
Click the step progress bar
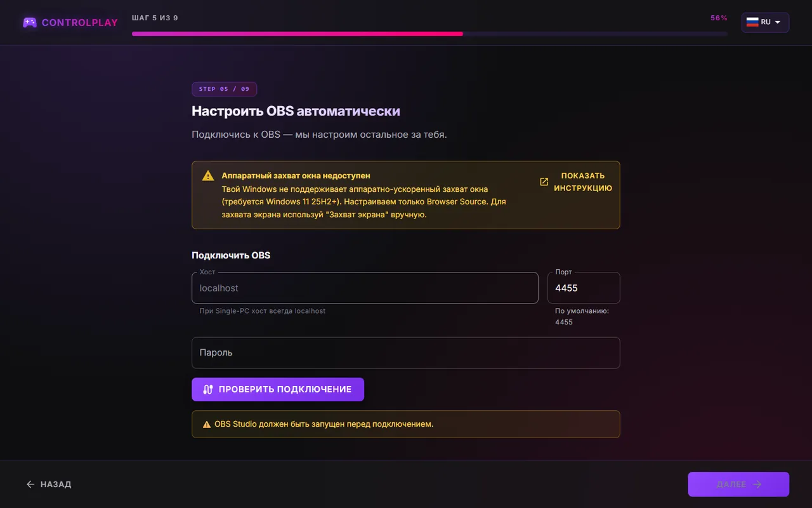pos(429,34)
